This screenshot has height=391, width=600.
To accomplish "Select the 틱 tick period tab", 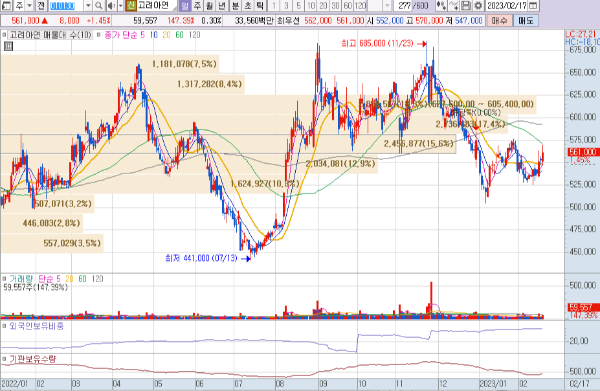I will [260, 5].
